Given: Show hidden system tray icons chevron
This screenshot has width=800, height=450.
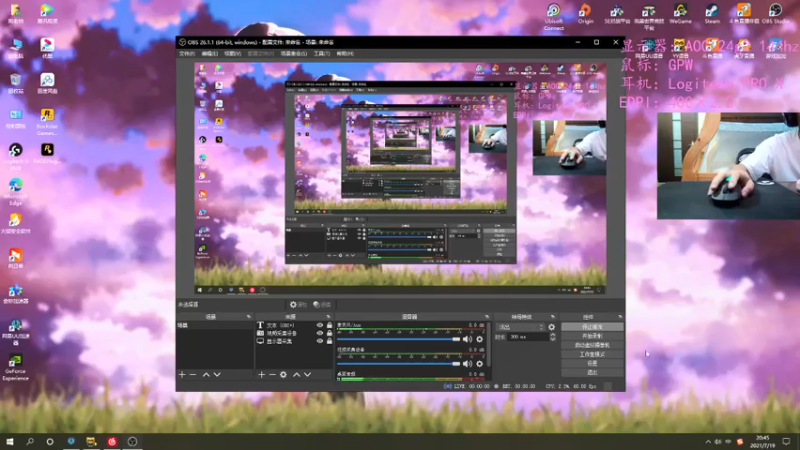Looking at the screenshot, I should click(708, 442).
